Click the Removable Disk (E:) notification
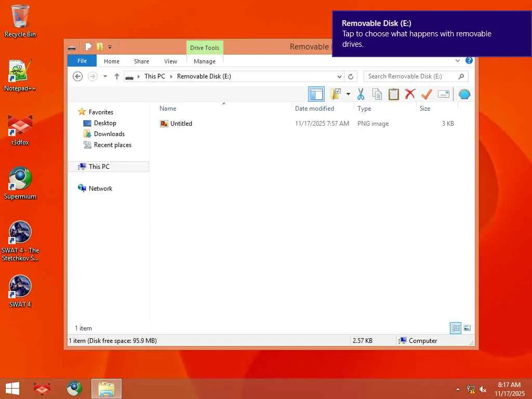The width and height of the screenshot is (532, 399). (432, 34)
